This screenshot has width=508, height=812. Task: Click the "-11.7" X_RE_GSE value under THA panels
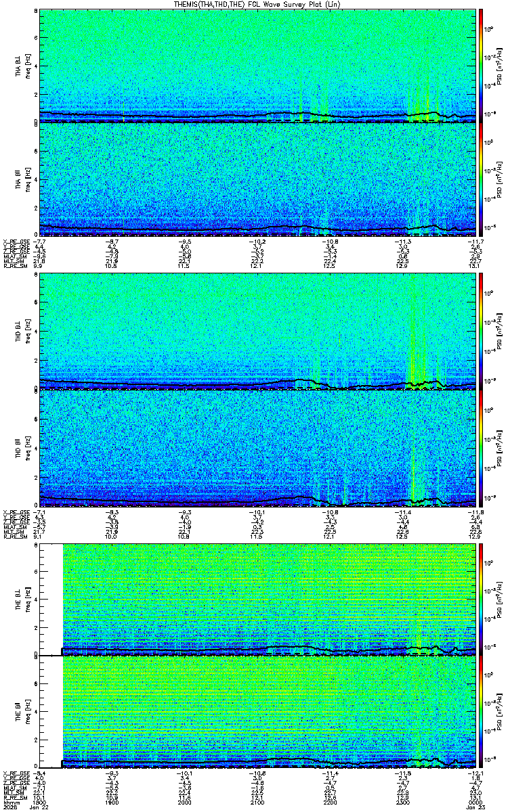(x=476, y=242)
